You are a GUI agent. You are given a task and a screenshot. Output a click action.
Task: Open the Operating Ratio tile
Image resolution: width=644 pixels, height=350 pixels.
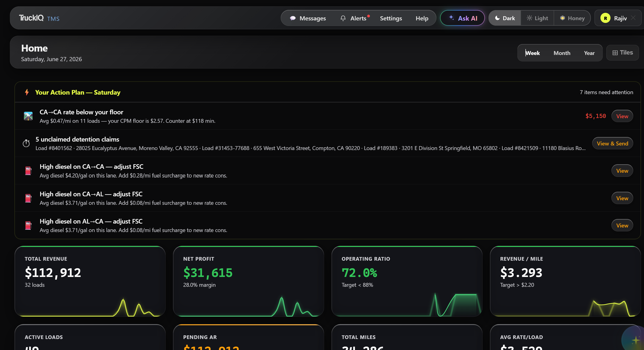click(407, 281)
